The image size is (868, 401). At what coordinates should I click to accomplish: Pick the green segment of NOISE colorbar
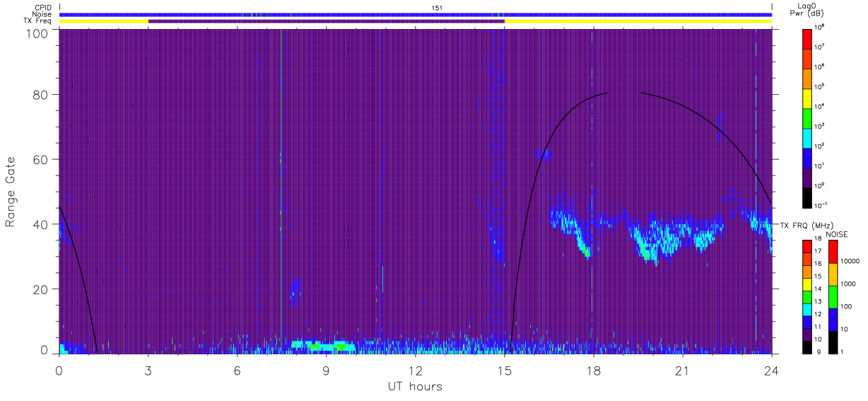[x=833, y=296]
